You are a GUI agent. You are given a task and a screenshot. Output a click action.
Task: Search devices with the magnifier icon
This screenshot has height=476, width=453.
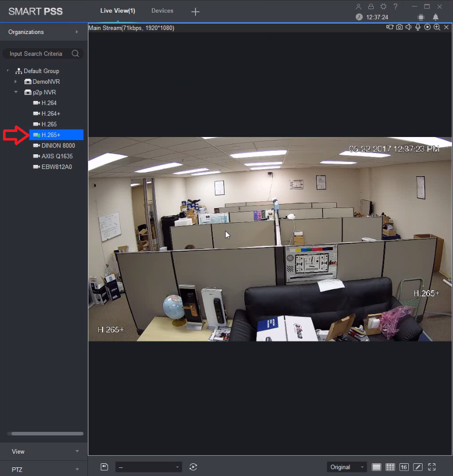(75, 54)
